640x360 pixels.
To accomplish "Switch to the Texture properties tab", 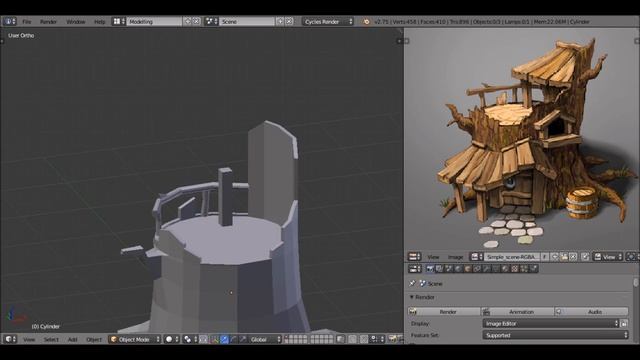I will [514, 269].
